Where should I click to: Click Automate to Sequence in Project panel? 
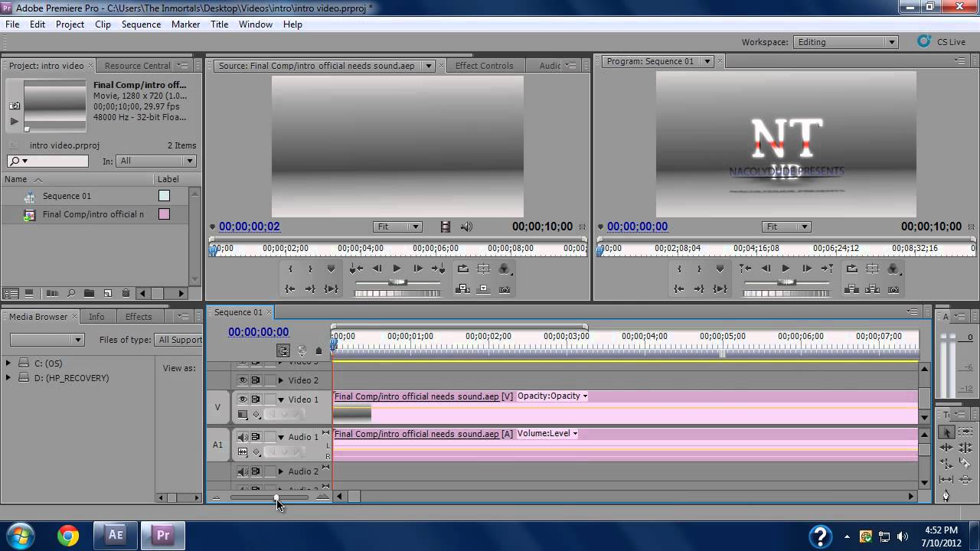(x=52, y=293)
